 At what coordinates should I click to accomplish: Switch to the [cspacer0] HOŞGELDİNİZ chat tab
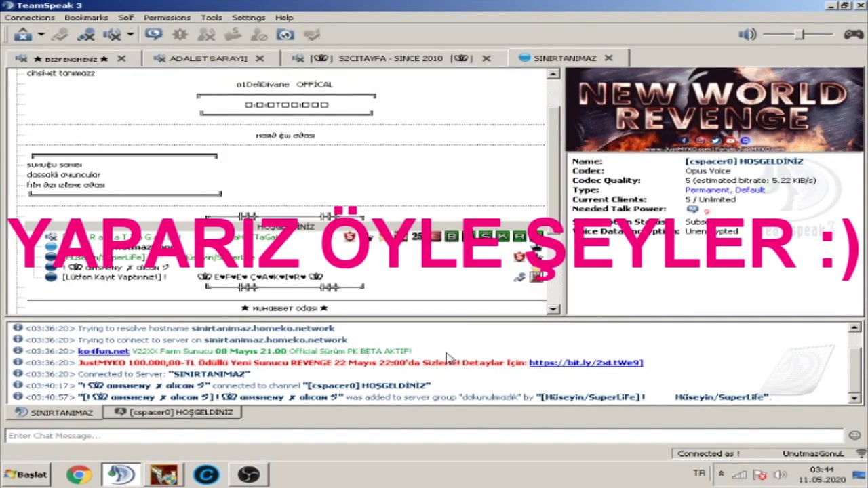[174, 412]
